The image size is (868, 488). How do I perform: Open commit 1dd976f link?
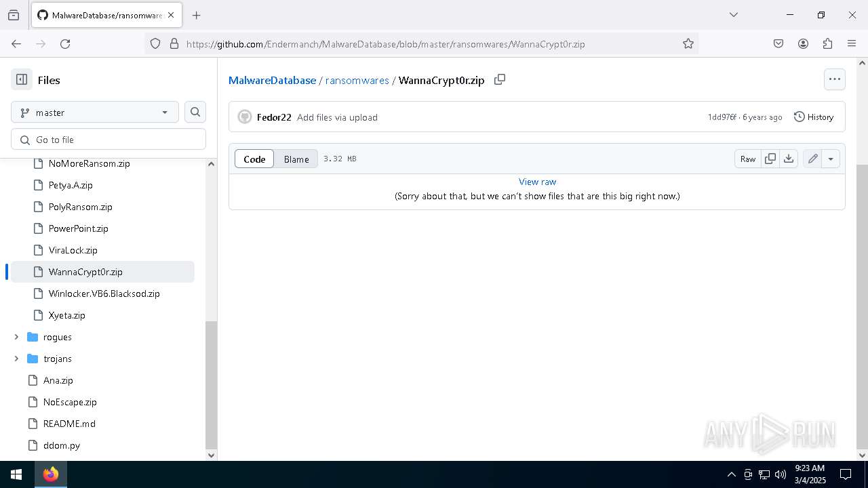722,117
